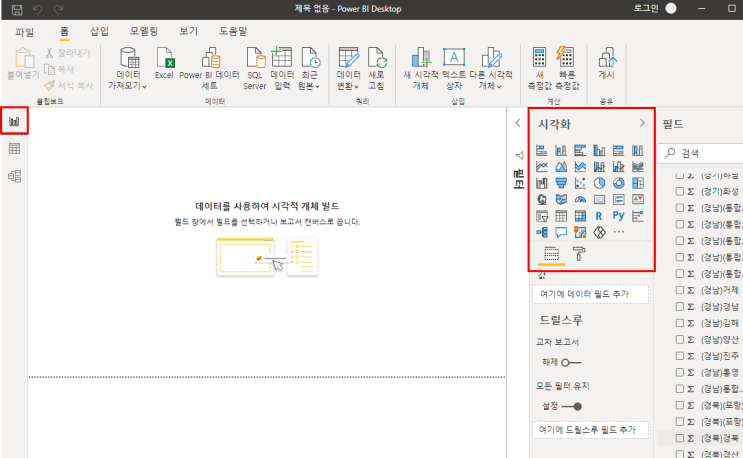Open more visuals via the ellipsis
The image size is (743, 458).
coord(618,232)
